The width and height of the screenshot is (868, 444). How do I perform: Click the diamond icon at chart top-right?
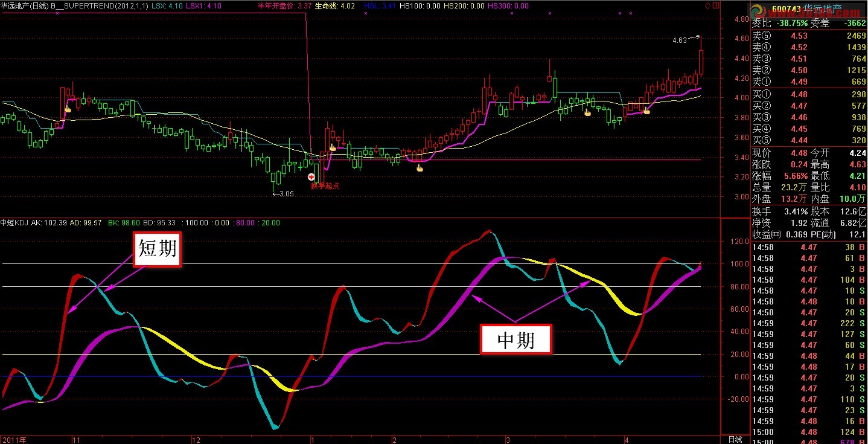click(x=707, y=6)
